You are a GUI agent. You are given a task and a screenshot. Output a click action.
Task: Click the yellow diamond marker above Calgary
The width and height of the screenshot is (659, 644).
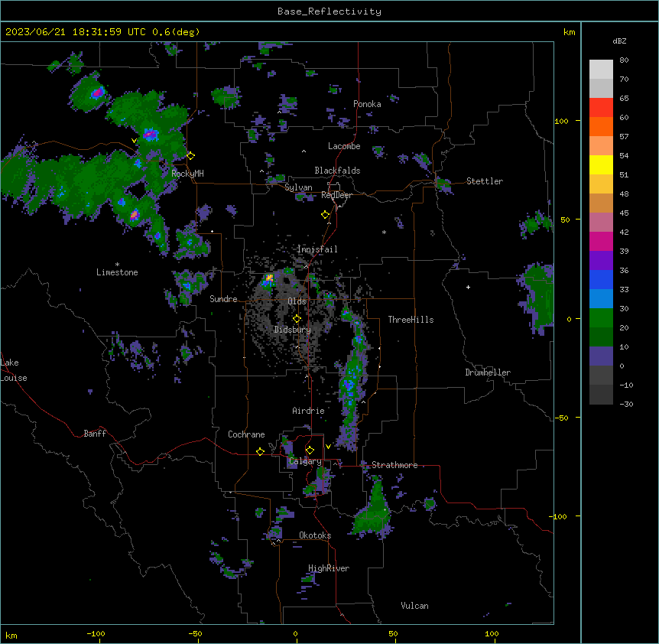tap(310, 450)
